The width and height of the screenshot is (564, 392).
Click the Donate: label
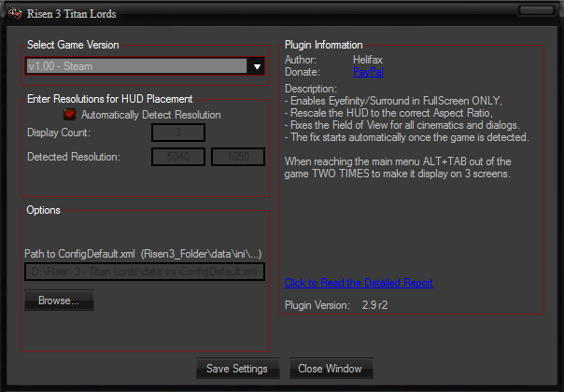click(303, 72)
